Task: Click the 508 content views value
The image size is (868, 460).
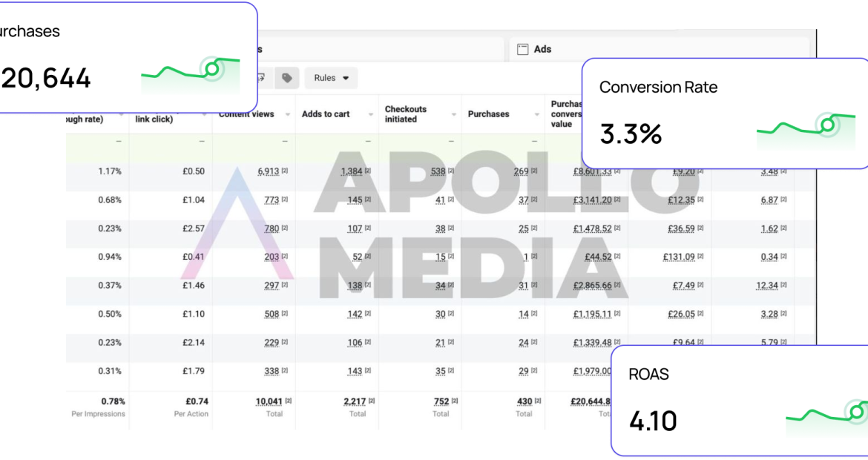Action: click(272, 315)
